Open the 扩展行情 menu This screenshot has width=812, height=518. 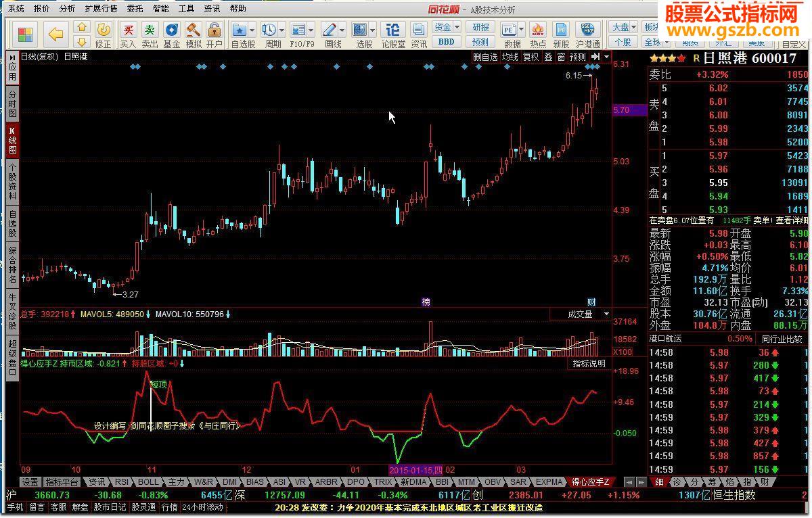pyautogui.click(x=101, y=9)
